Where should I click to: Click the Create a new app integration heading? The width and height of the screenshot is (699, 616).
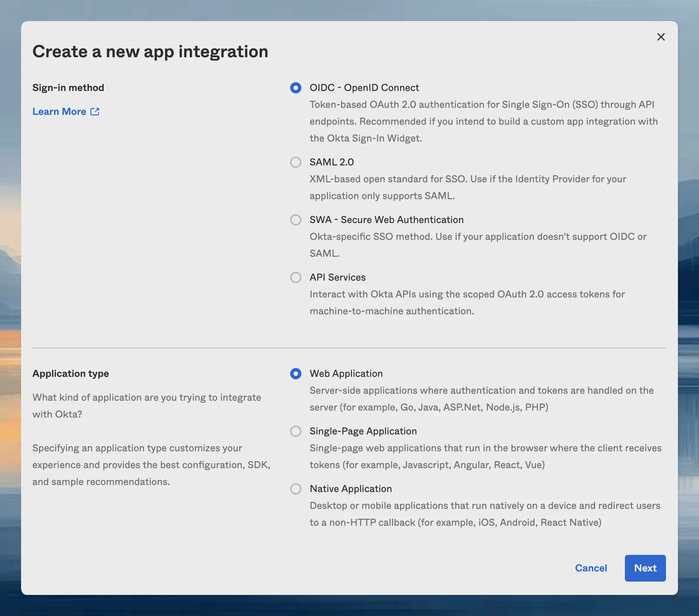pyautogui.click(x=150, y=52)
